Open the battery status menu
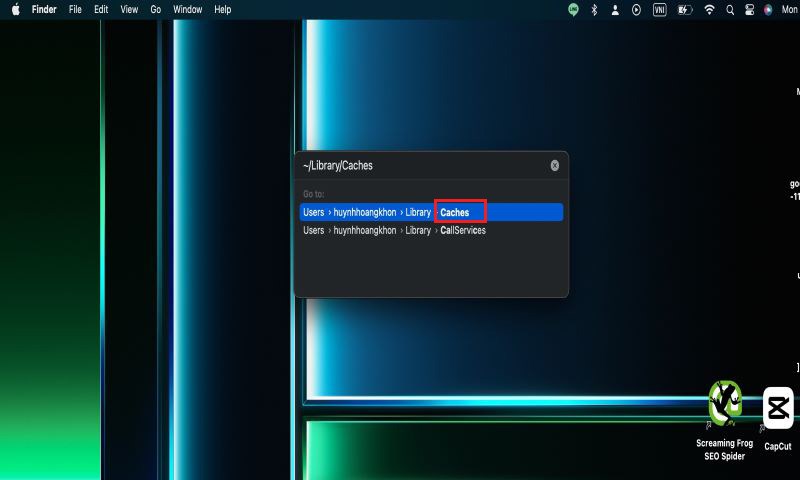The image size is (800, 480). tap(685, 9)
